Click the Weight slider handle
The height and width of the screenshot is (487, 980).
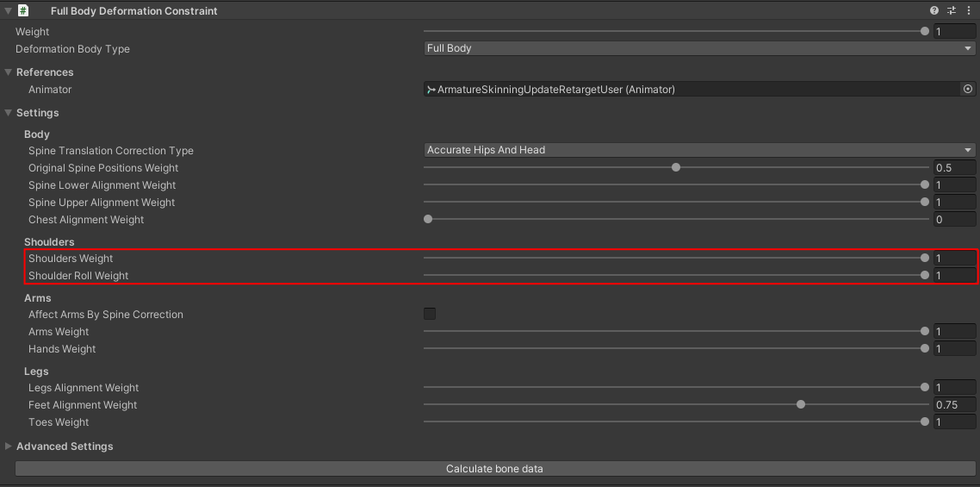coord(925,31)
